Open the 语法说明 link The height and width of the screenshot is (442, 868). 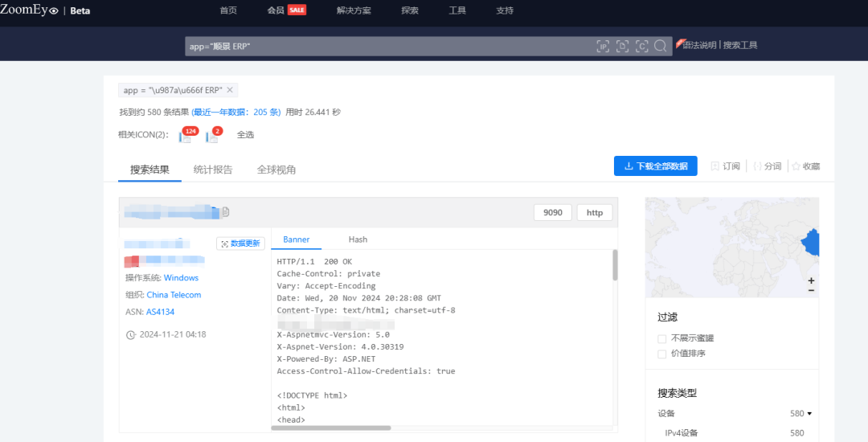(x=698, y=45)
